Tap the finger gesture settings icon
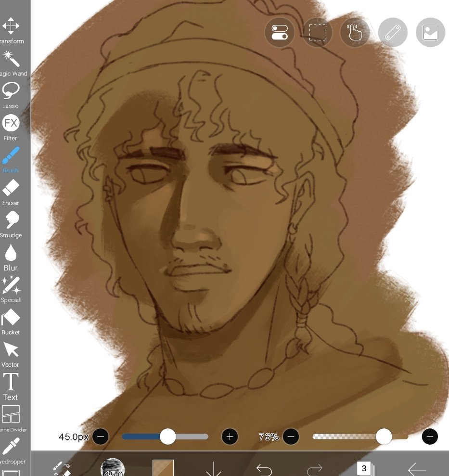The image size is (449, 476). coord(355,32)
